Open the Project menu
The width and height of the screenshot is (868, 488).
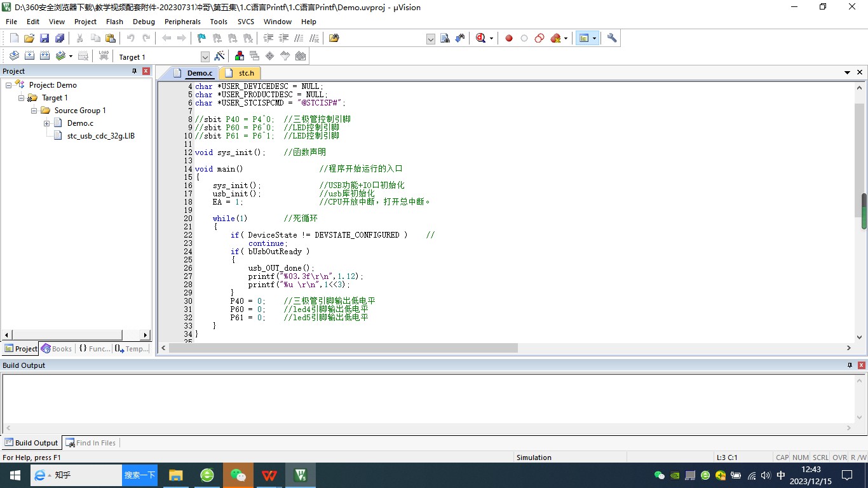pos(85,22)
